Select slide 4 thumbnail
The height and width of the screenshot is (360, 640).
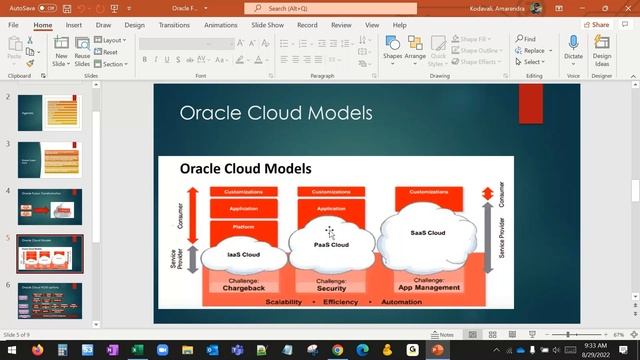[50, 207]
